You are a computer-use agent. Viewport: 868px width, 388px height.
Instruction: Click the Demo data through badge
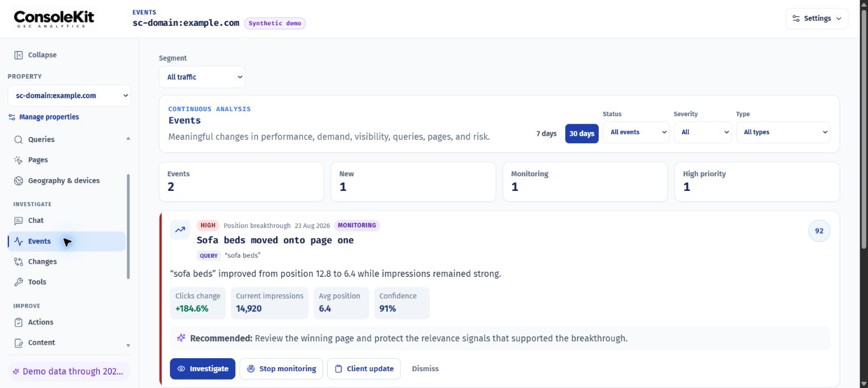point(69,372)
